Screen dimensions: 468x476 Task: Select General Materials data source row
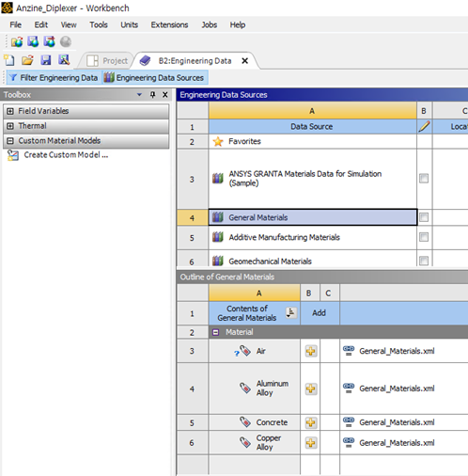coord(313,217)
